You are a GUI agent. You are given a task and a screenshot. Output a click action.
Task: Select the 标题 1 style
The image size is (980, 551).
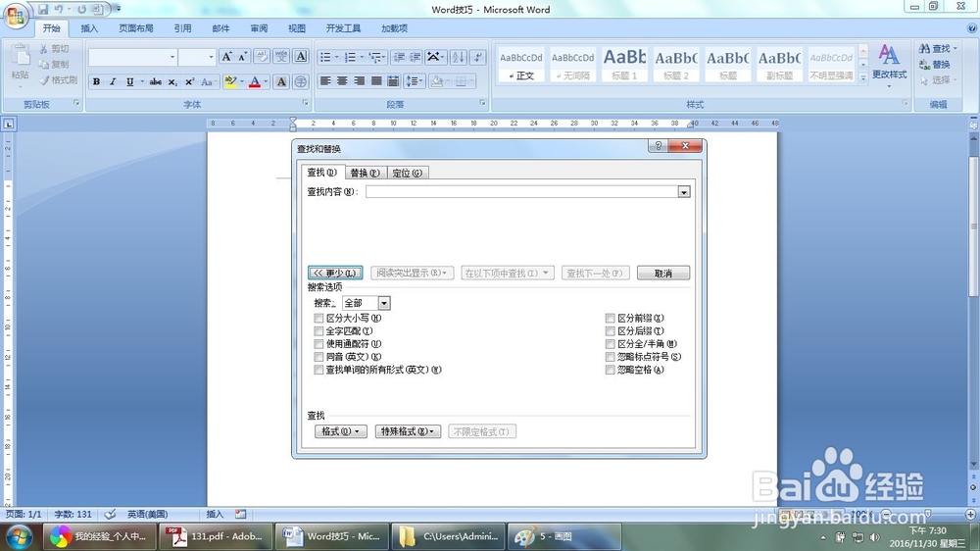coord(623,64)
